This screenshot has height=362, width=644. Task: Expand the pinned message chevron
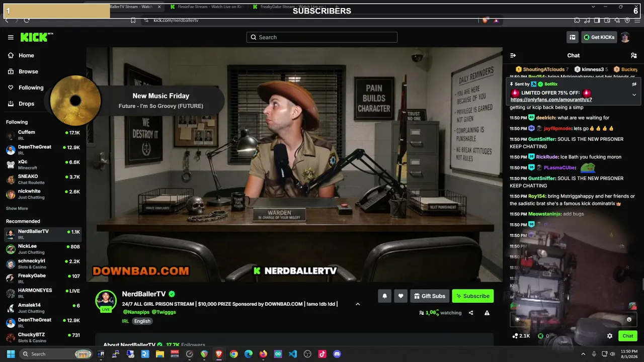click(x=634, y=95)
